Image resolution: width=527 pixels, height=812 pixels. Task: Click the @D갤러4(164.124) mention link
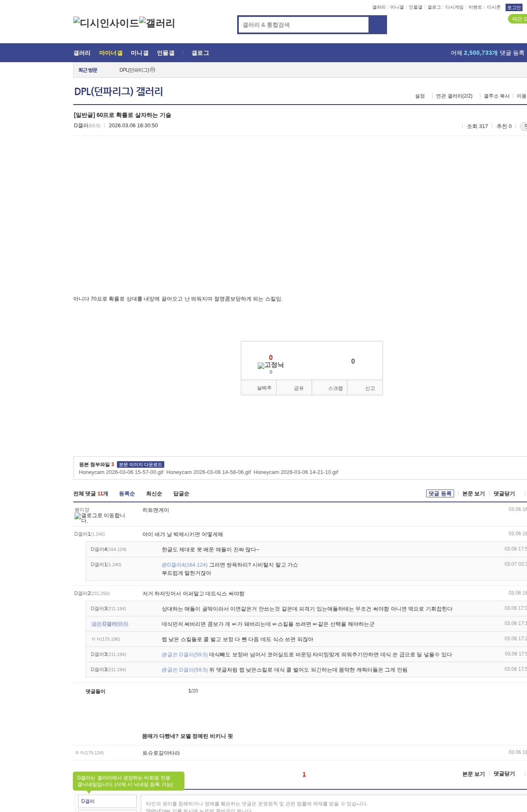[x=184, y=565]
